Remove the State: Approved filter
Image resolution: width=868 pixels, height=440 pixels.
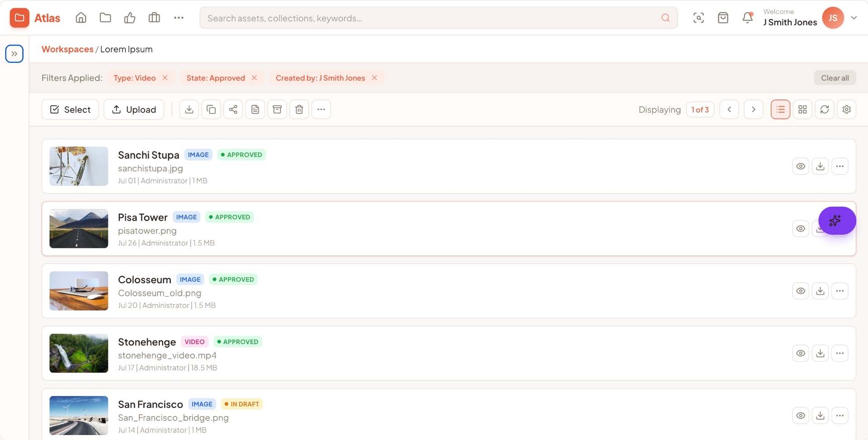tap(255, 78)
